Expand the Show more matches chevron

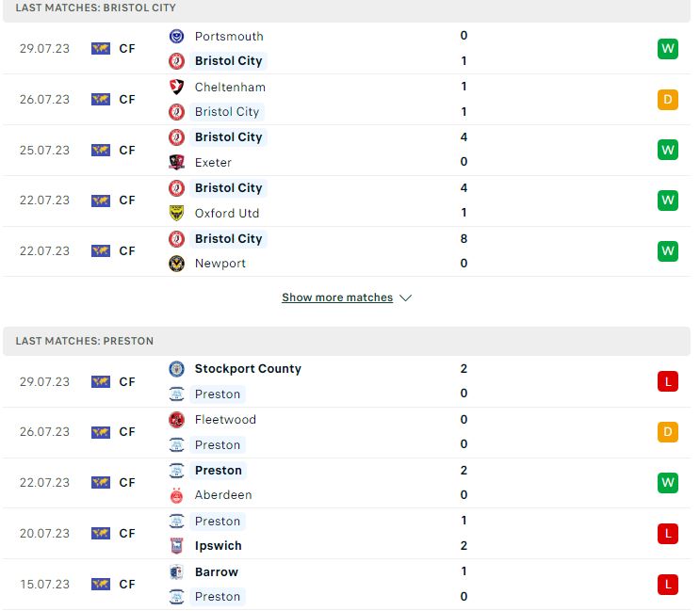click(x=405, y=297)
